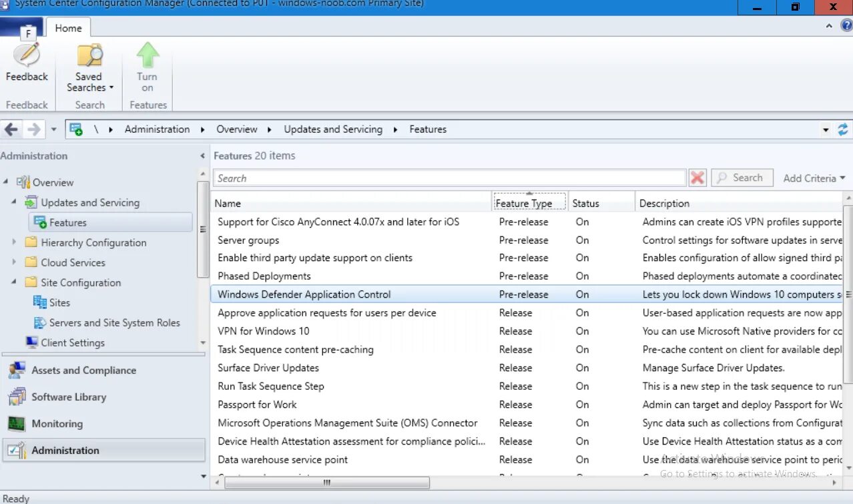The height and width of the screenshot is (504, 853).
Task: Select Task Sequence content pre-caching row
Action: click(x=527, y=349)
